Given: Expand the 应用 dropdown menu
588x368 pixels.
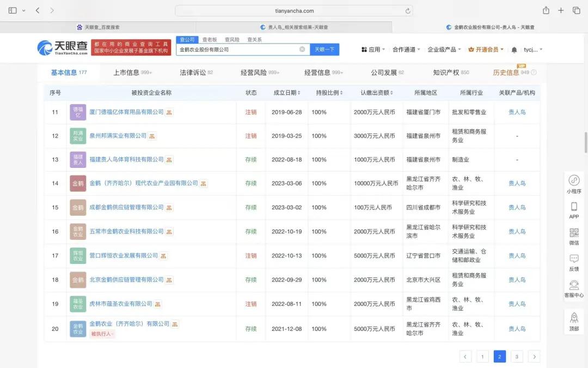Looking at the screenshot, I should coord(373,50).
